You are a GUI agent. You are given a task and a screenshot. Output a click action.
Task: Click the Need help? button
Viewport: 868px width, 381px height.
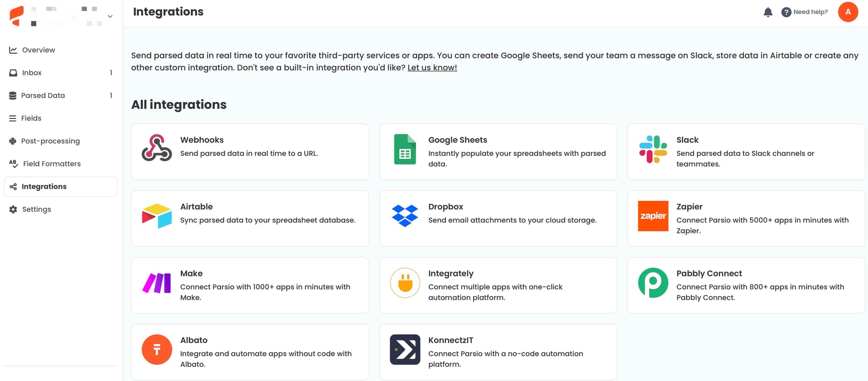tap(804, 12)
